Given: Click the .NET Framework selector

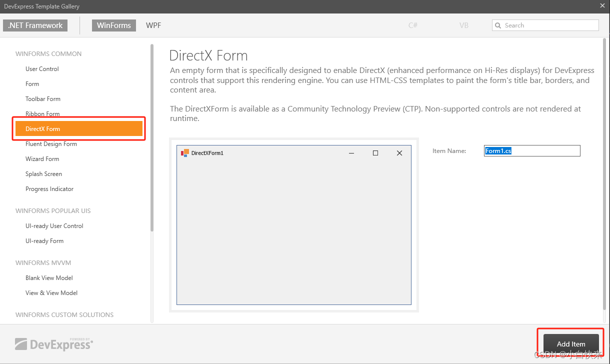Looking at the screenshot, I should click(x=34, y=25).
